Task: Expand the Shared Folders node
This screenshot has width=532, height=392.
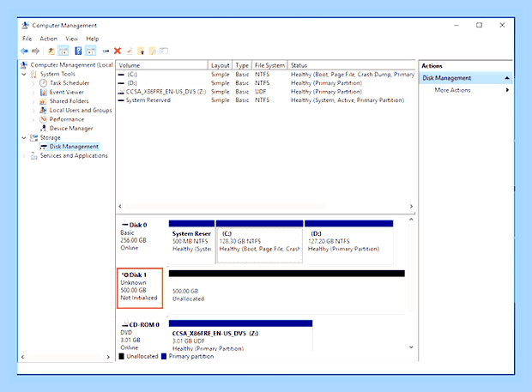Action: pos(33,101)
